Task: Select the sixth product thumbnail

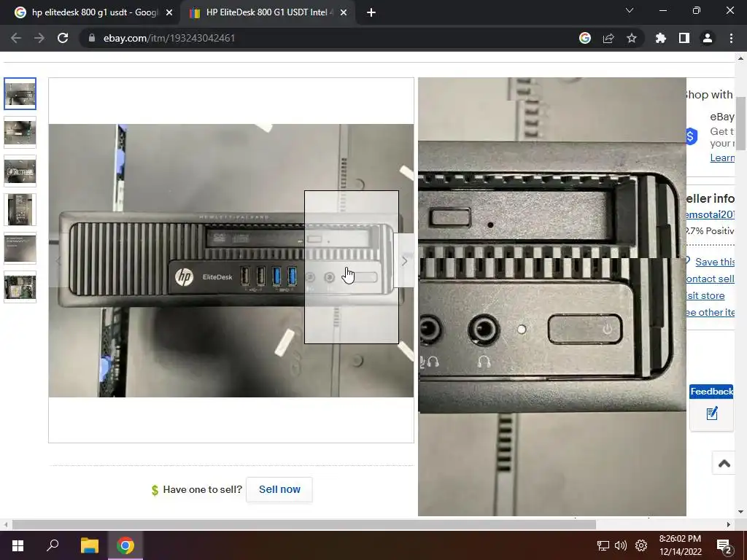Action: (20, 287)
